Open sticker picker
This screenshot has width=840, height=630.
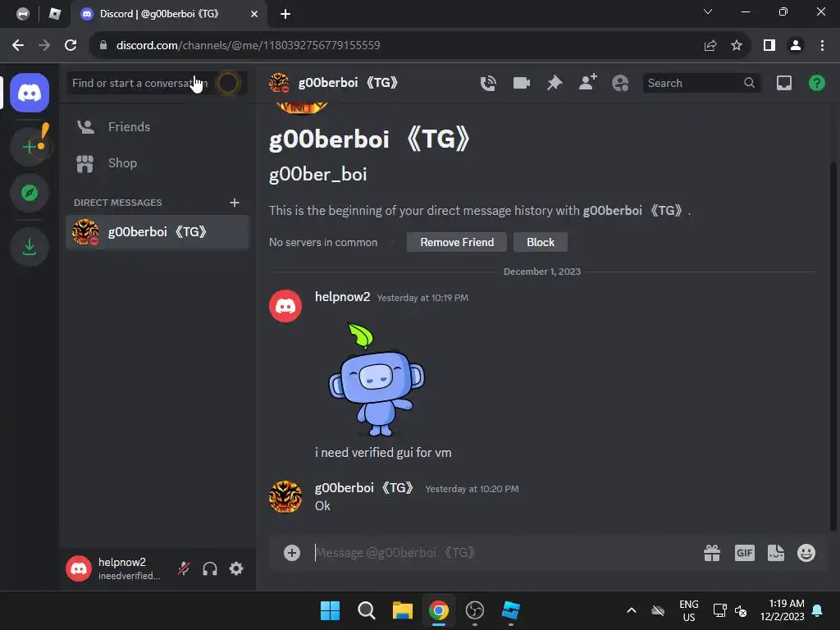[776, 553]
